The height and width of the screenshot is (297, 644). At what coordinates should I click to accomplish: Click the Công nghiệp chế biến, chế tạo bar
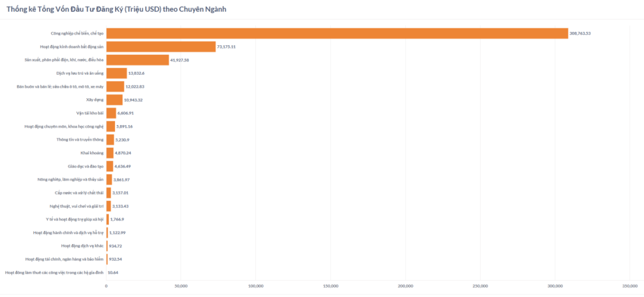pyautogui.click(x=337, y=33)
